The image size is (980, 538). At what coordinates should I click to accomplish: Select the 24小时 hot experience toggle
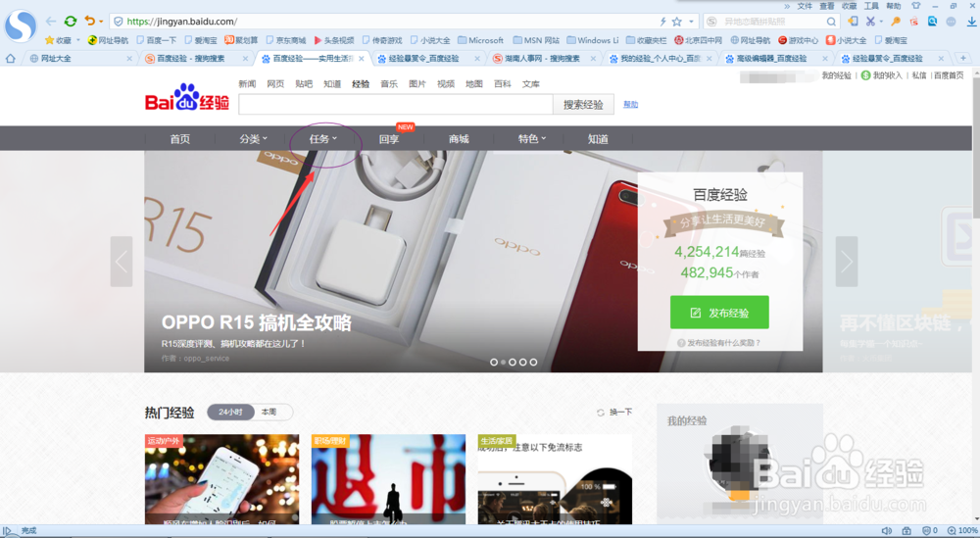230,412
